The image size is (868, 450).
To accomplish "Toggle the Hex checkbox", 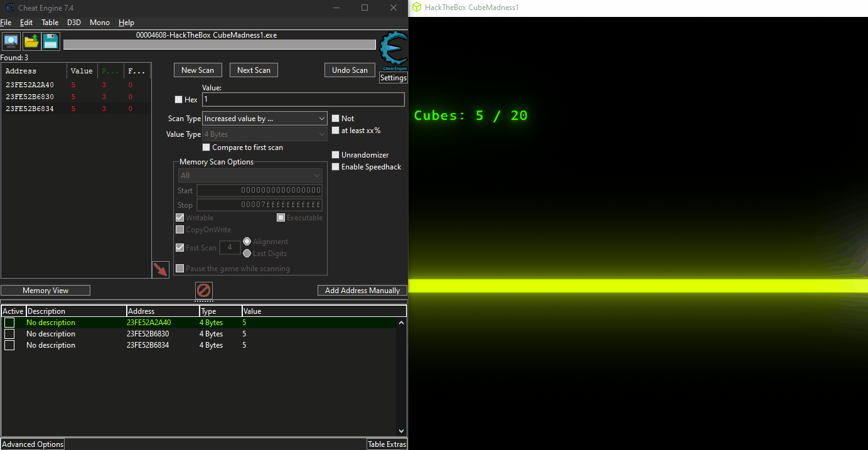I will [x=178, y=100].
